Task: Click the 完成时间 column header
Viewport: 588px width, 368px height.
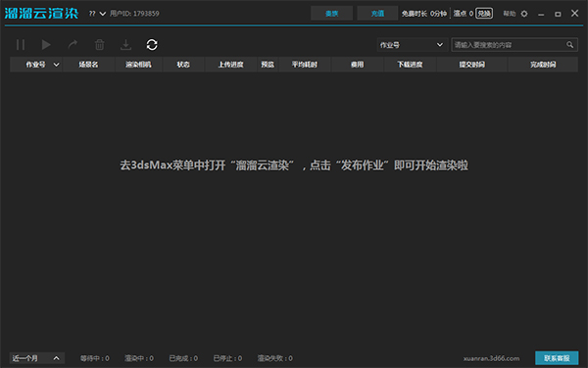Action: click(543, 65)
